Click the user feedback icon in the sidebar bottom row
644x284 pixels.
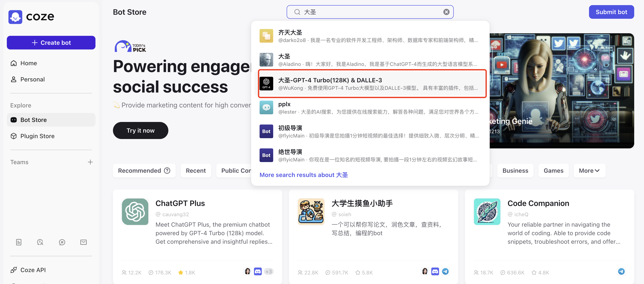(x=40, y=242)
